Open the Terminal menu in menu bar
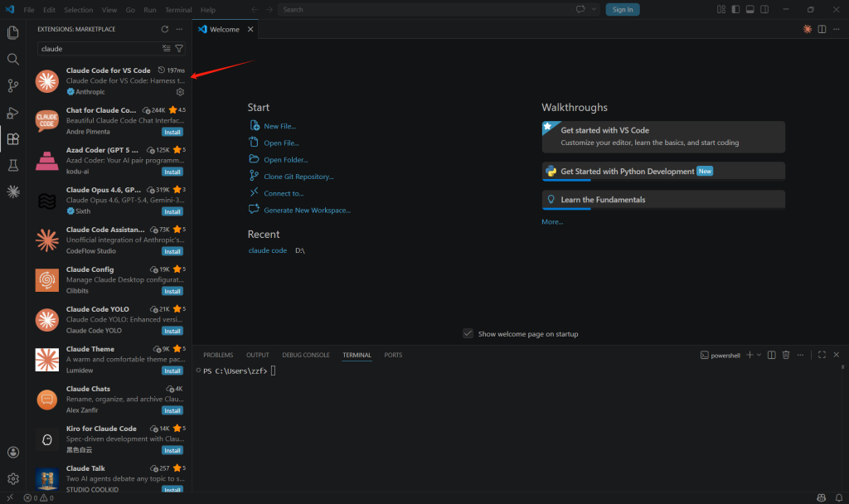Viewport: 849px width, 504px height. [178, 10]
